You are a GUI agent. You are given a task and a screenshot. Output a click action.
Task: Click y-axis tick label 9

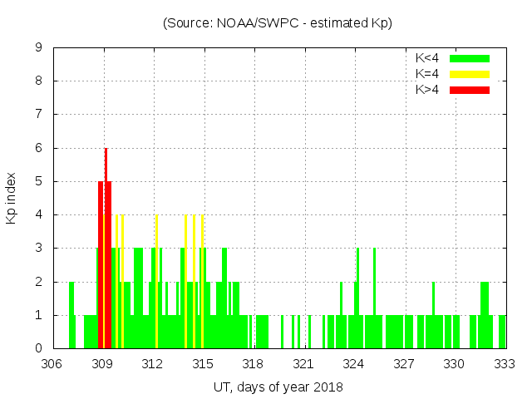click(38, 48)
